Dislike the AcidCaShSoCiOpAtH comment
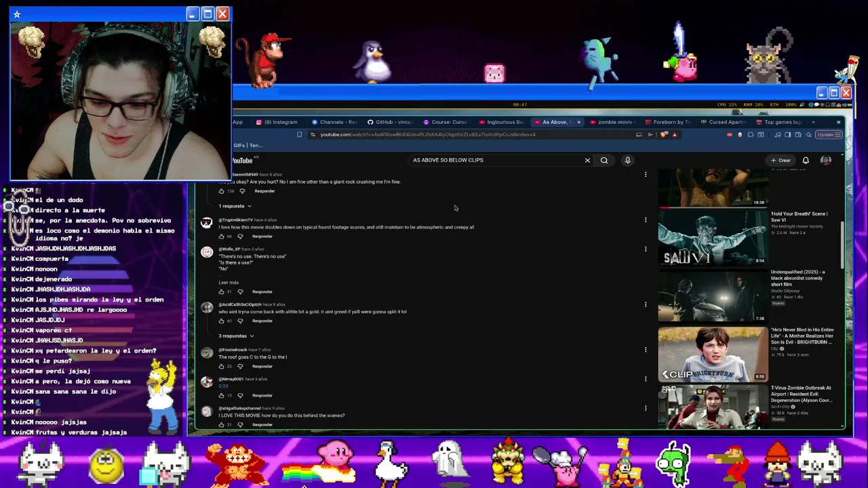 click(x=240, y=321)
